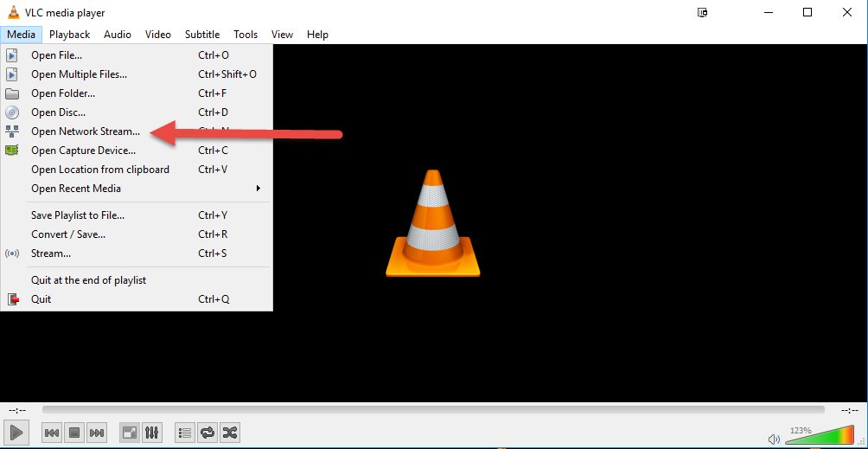Mute audio via the speaker icon
The width and height of the screenshot is (868, 449).
(x=775, y=439)
